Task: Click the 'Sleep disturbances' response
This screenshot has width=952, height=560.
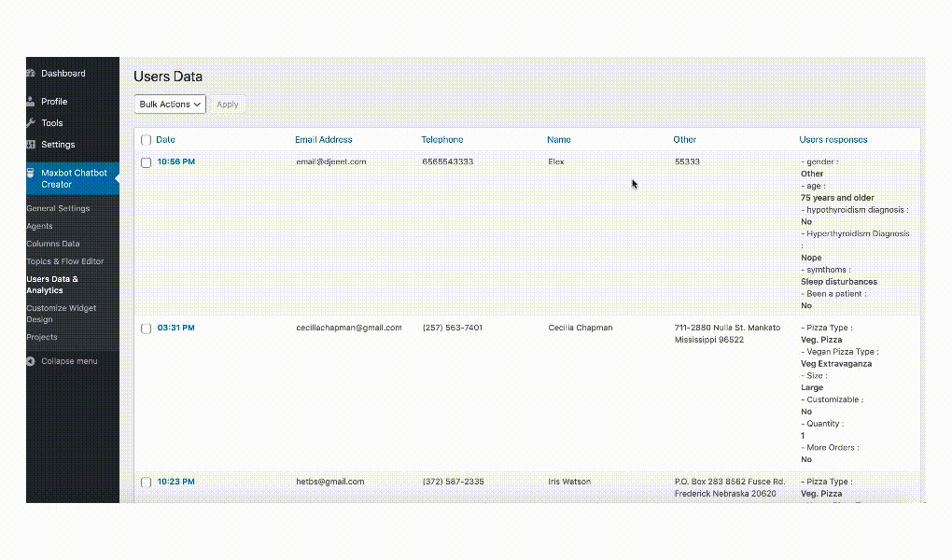Action: click(x=839, y=282)
